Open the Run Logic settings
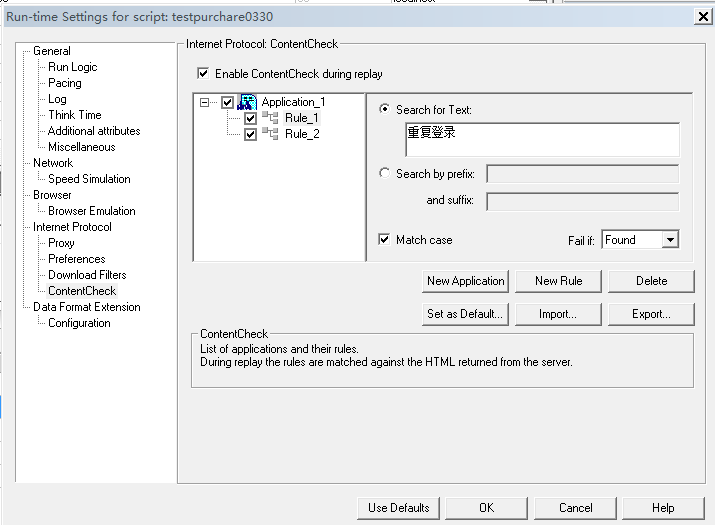 point(73,67)
